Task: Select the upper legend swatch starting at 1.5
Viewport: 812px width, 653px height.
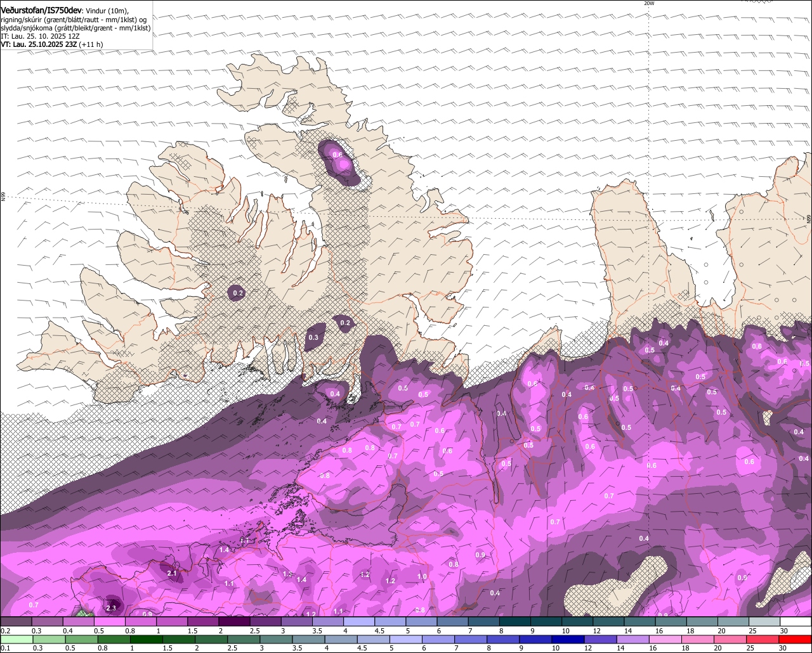Action: tap(204, 621)
